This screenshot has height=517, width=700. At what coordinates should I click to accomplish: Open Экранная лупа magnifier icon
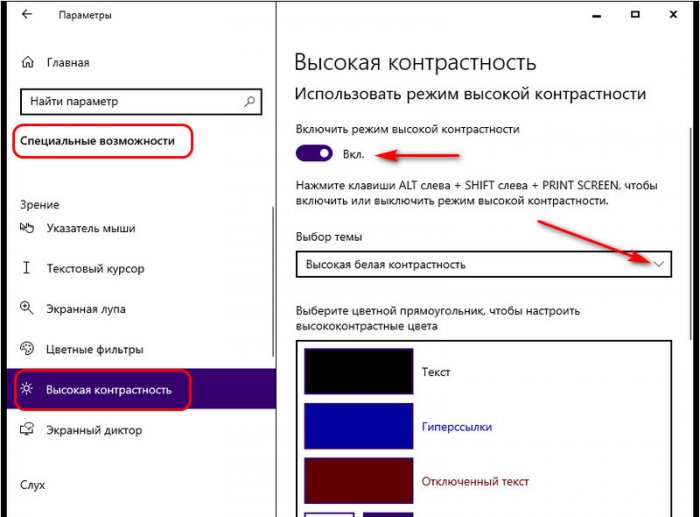[x=27, y=309]
